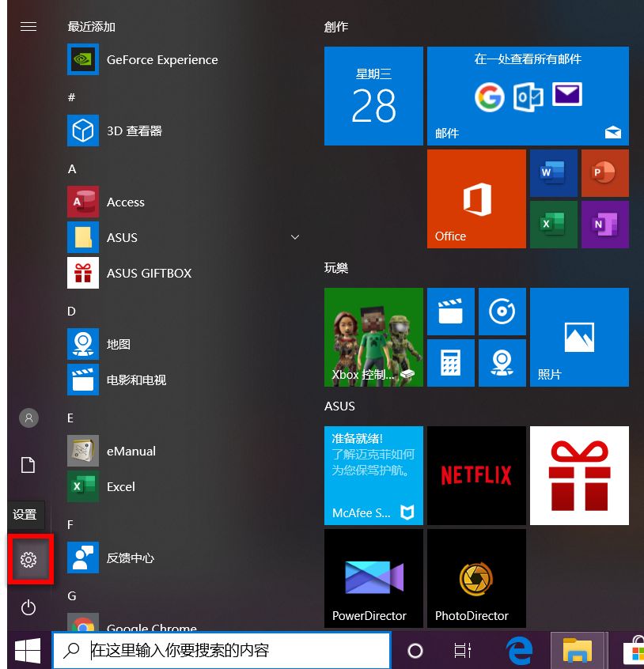Open the Maps tile in 玩樂 group
This screenshot has height=669, width=644.
pos(502,362)
